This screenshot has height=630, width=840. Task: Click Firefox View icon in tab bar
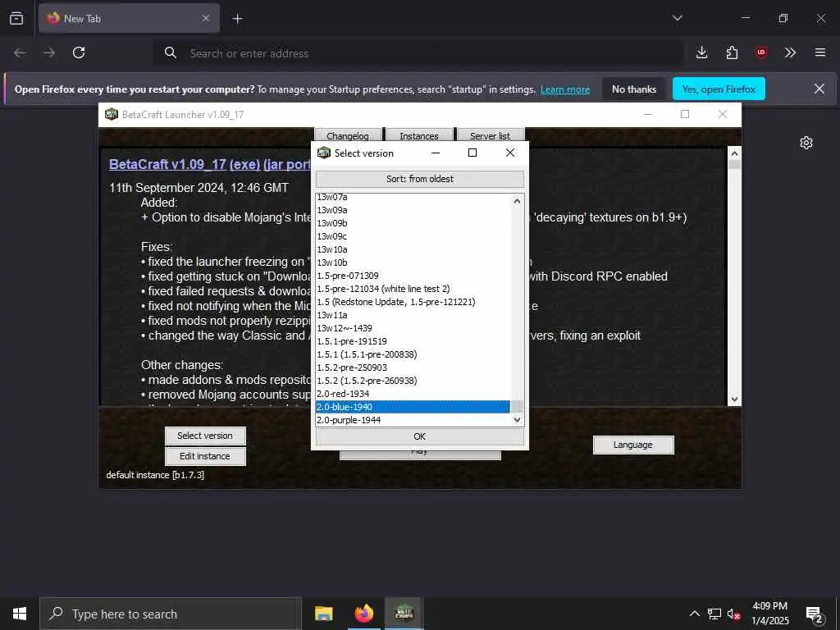pyautogui.click(x=16, y=18)
